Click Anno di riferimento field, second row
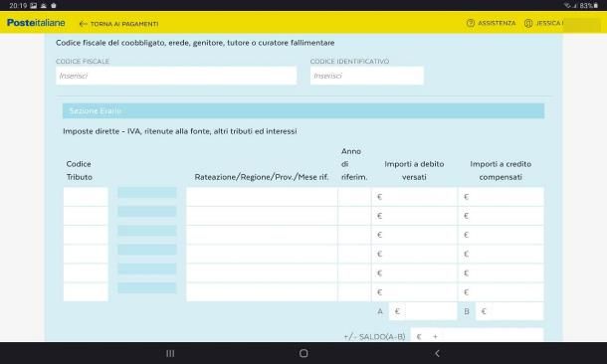This screenshot has height=364, width=607. [354, 216]
